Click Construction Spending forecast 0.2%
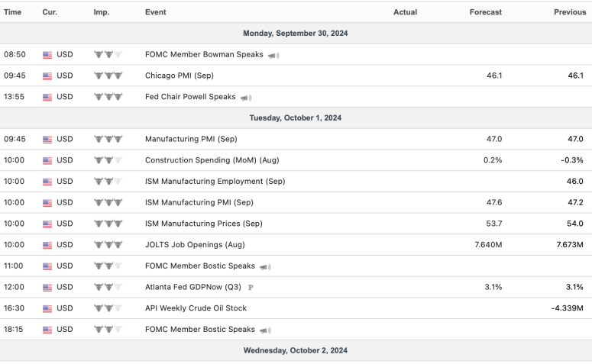 coord(493,160)
